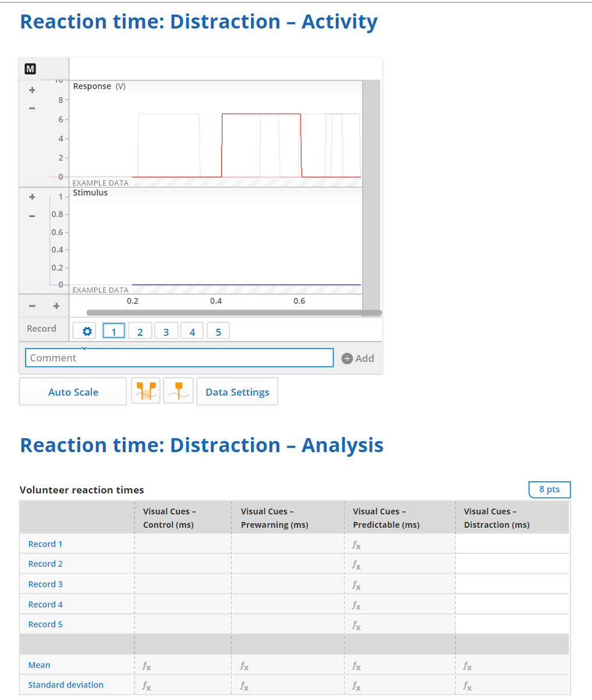Open the M menu icon
This screenshot has height=700, width=592.
click(x=29, y=68)
